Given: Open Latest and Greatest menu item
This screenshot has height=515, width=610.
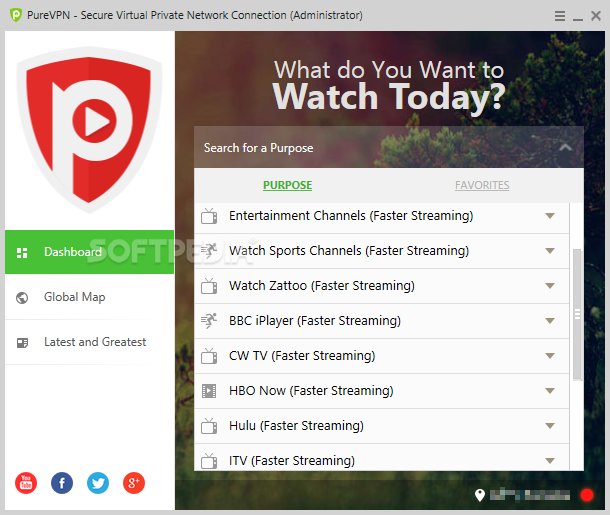Looking at the screenshot, I should click(x=89, y=342).
